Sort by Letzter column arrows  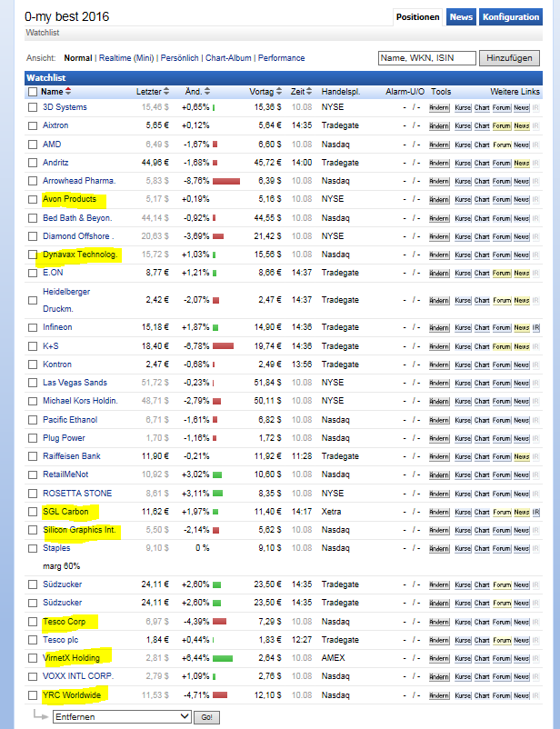(x=166, y=92)
